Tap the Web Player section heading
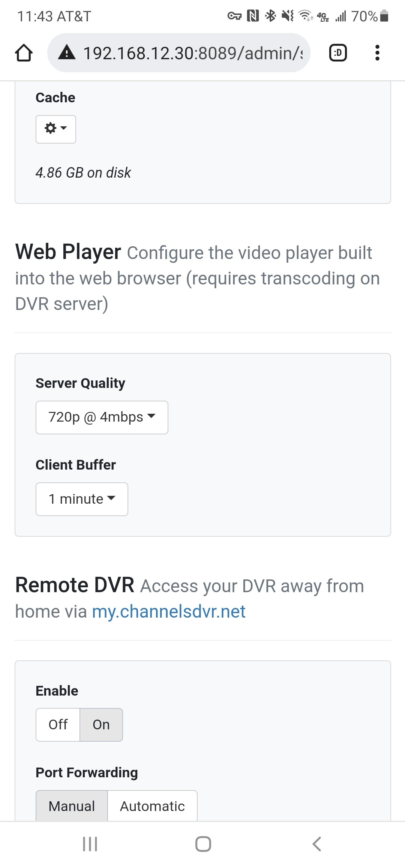This screenshot has height=868, width=405. click(x=68, y=251)
